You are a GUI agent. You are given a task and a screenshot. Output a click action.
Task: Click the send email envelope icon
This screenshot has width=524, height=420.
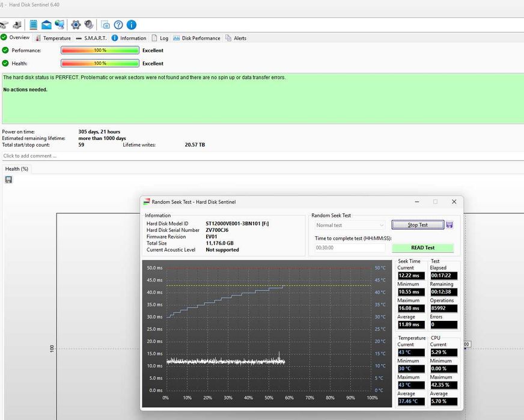[x=46, y=25]
